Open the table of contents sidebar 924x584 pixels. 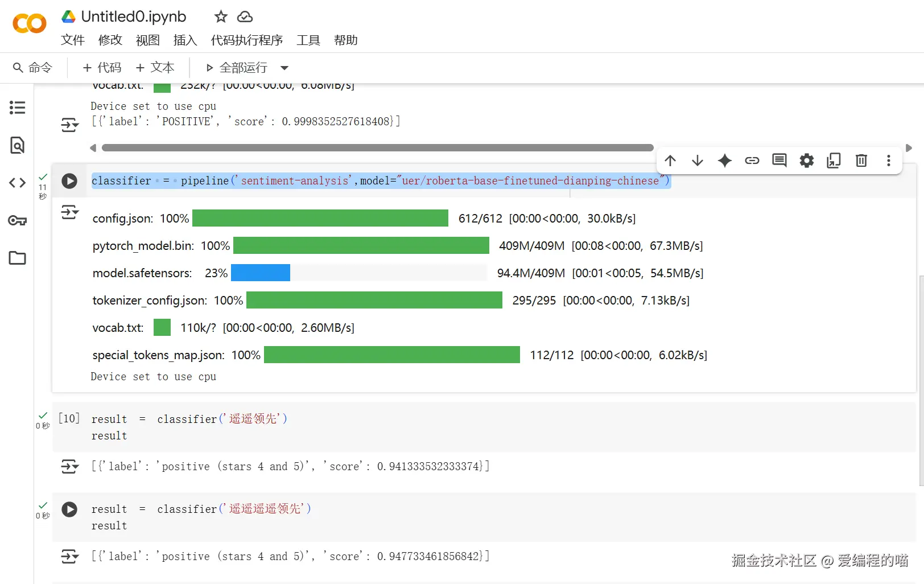coord(18,108)
